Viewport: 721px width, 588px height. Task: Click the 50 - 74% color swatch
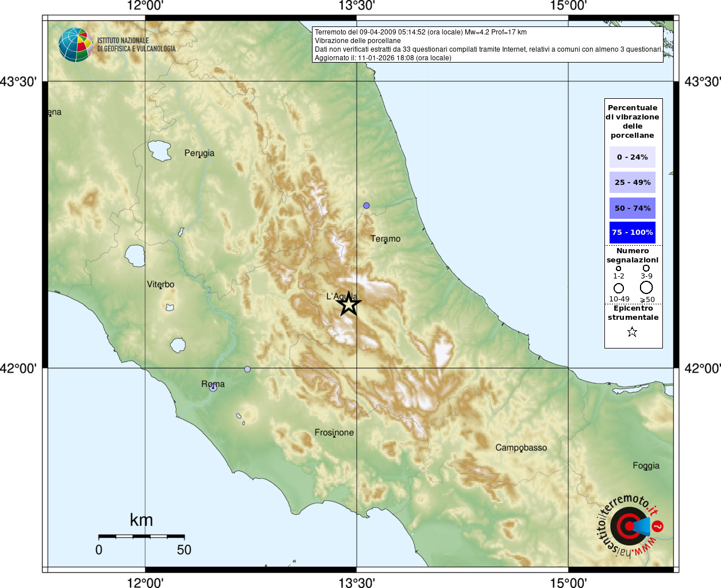[x=633, y=208]
